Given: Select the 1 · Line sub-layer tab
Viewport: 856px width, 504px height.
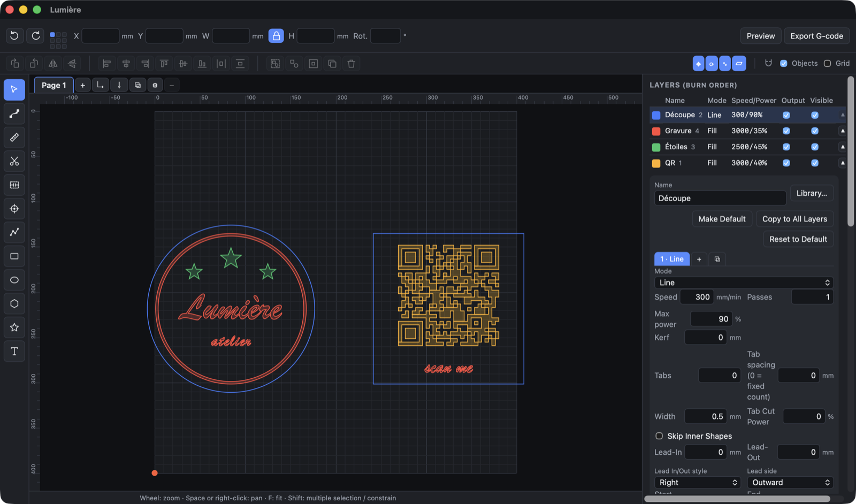Looking at the screenshot, I should [672, 259].
